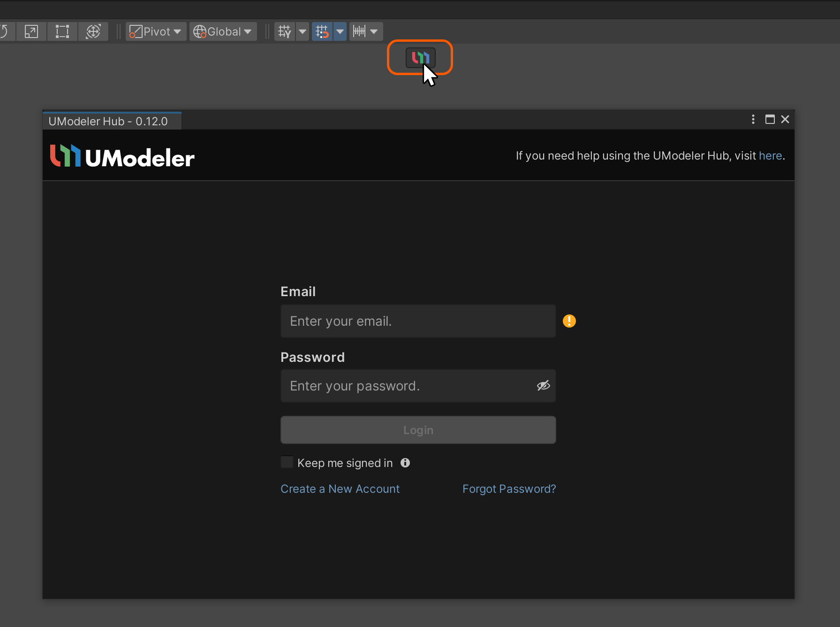Select the Rect tool

[62, 31]
